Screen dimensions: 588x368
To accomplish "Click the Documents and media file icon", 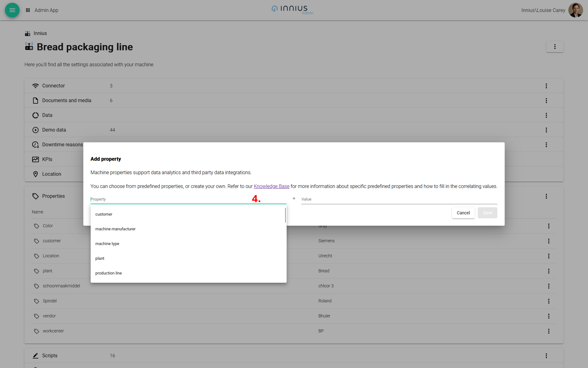I will (x=35, y=101).
